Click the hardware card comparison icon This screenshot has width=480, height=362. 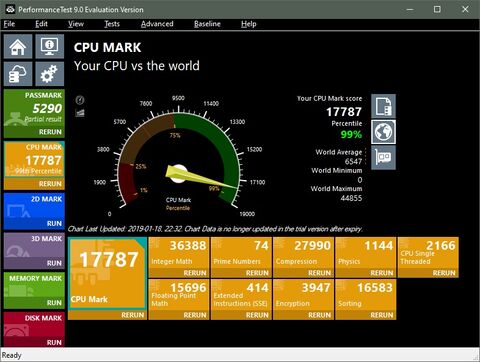point(383,158)
